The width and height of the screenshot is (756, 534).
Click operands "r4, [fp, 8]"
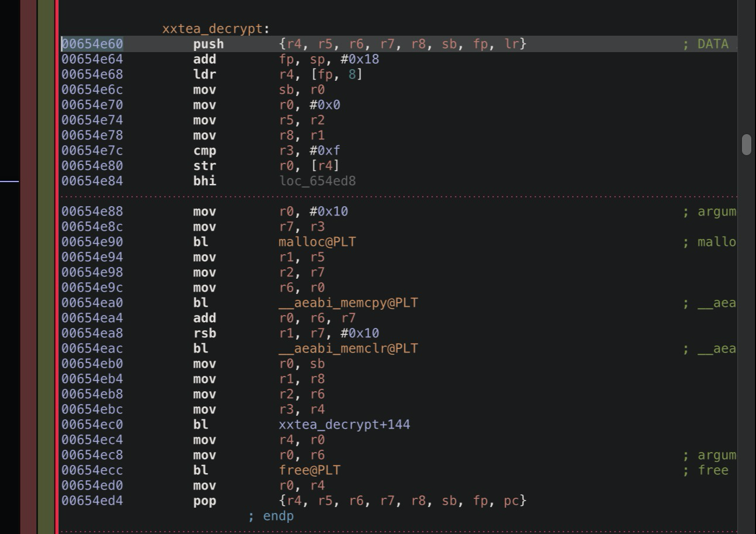coord(321,74)
